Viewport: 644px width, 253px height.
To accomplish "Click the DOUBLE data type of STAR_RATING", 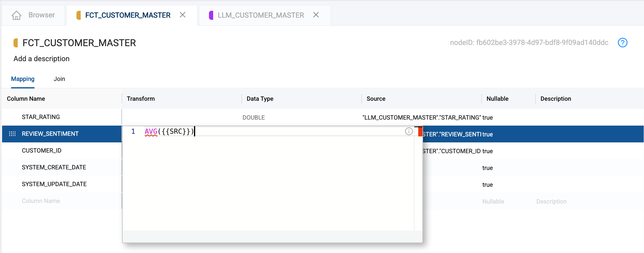I will tap(254, 118).
